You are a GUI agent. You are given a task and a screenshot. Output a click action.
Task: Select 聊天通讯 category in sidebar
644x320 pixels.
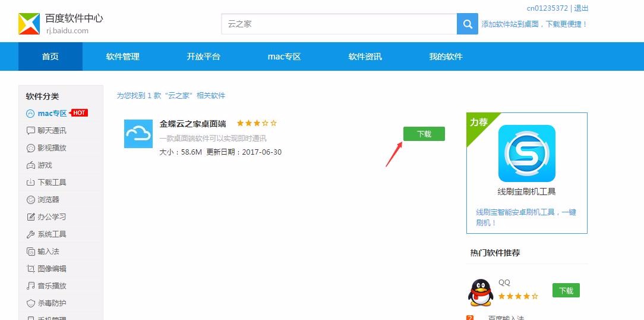pos(52,131)
